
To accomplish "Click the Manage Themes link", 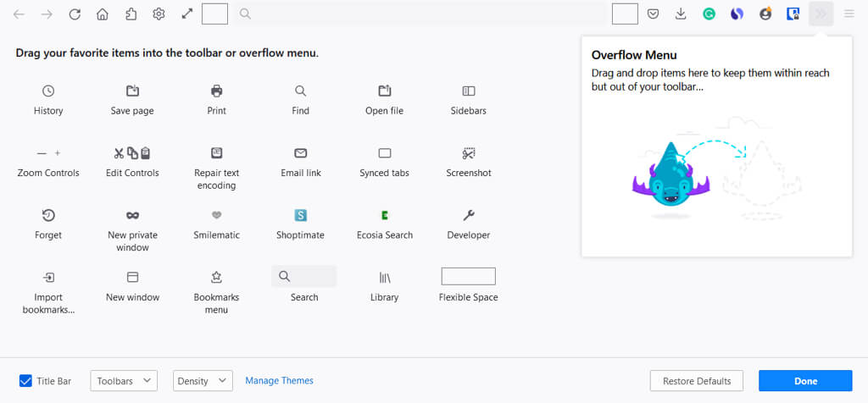I will click(x=279, y=381).
